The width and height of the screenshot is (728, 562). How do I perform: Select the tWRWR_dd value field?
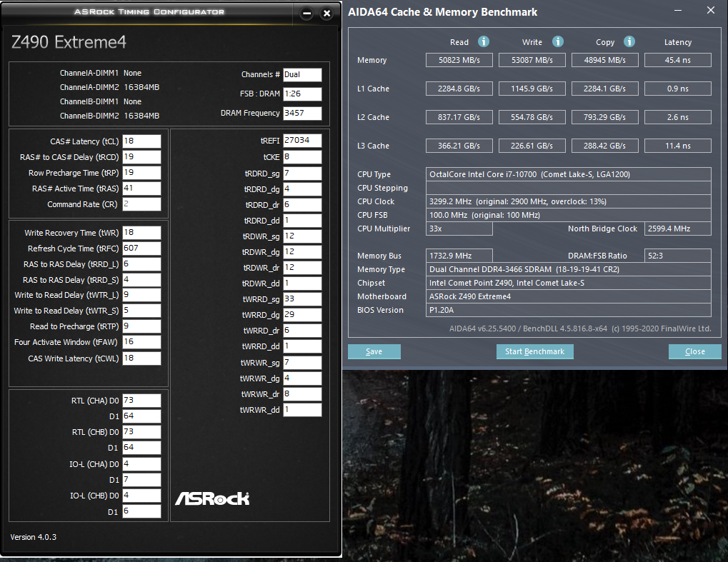302,410
